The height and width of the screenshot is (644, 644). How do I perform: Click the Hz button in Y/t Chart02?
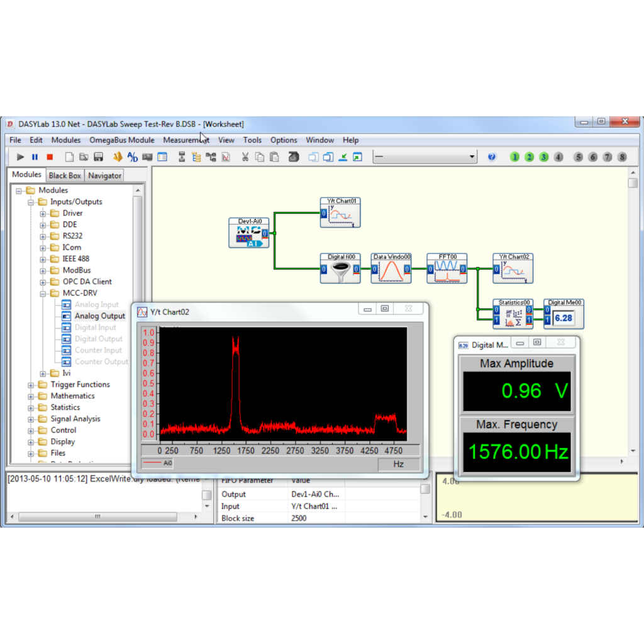pyautogui.click(x=398, y=464)
